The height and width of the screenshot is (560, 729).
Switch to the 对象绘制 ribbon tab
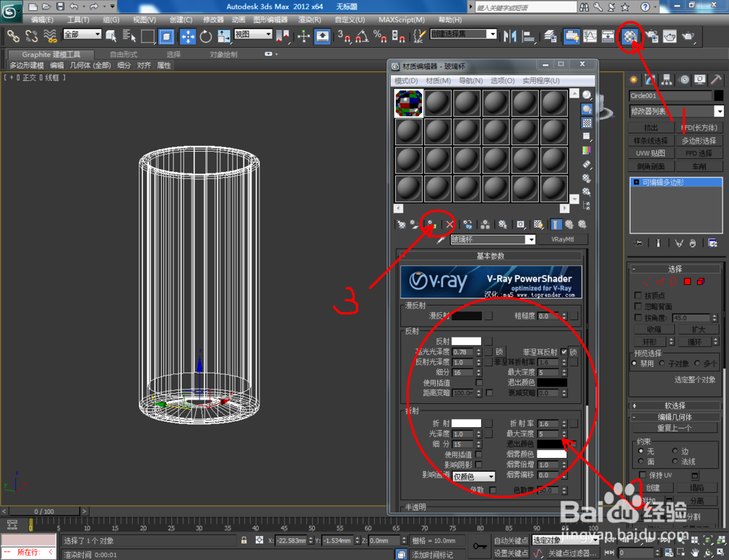tap(223, 55)
